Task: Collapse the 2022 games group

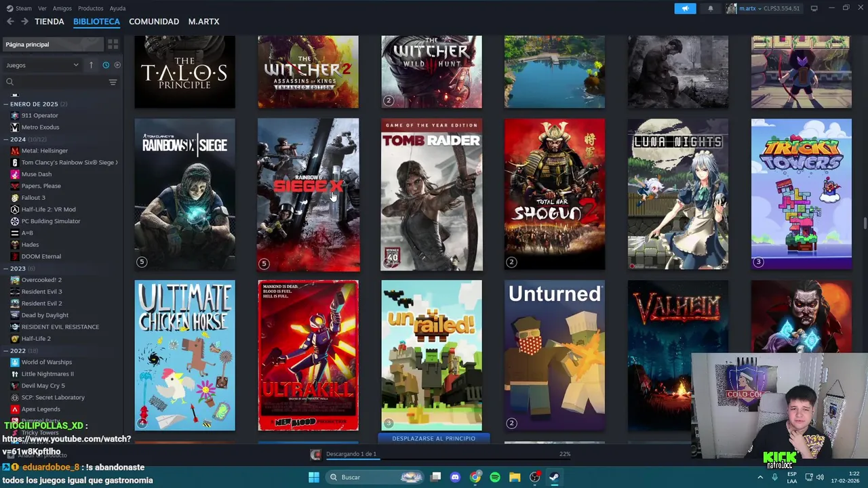Action: (22, 350)
